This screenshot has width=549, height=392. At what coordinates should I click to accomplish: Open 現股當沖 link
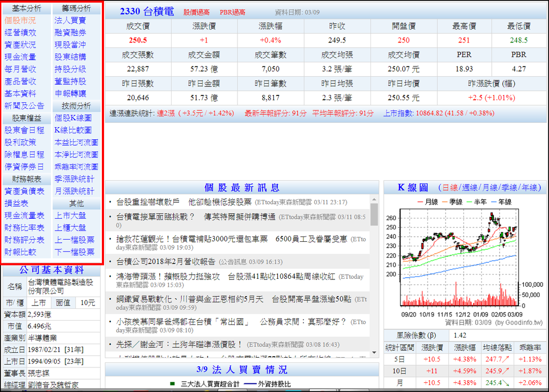70,45
